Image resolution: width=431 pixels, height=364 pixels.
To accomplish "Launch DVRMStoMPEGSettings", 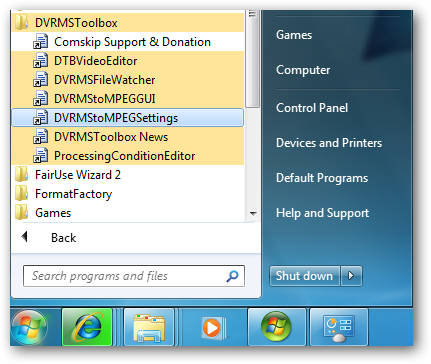I will point(116,118).
